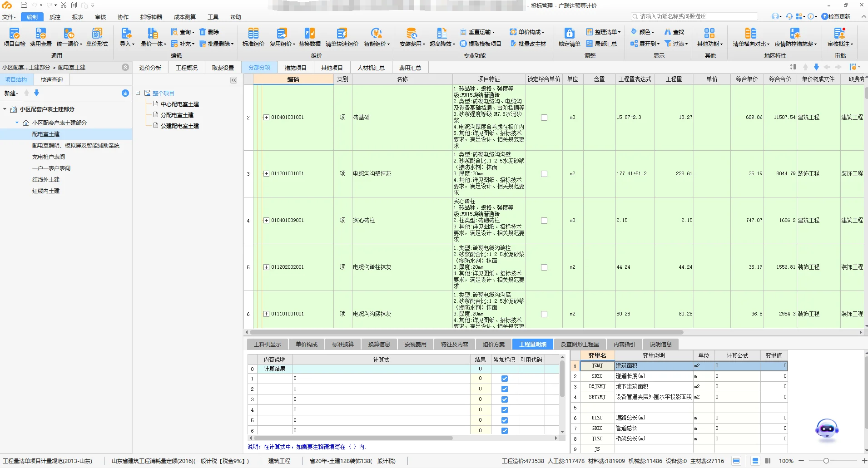The height and width of the screenshot is (468, 868).
Task: Open the 单价构成 bottom tab
Action: tap(307, 345)
